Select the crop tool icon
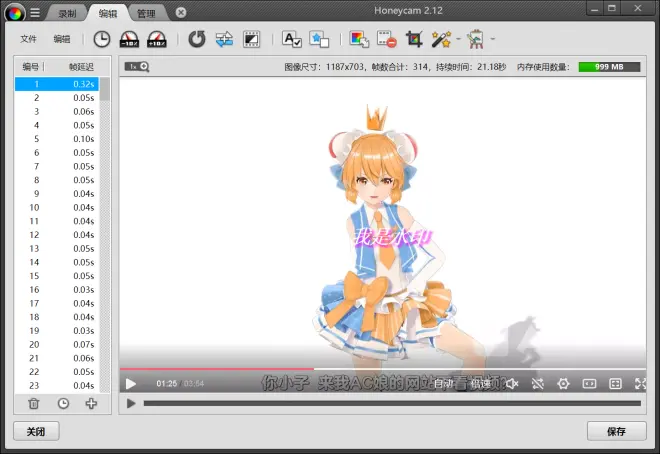This screenshot has width=660, height=454. pos(414,39)
